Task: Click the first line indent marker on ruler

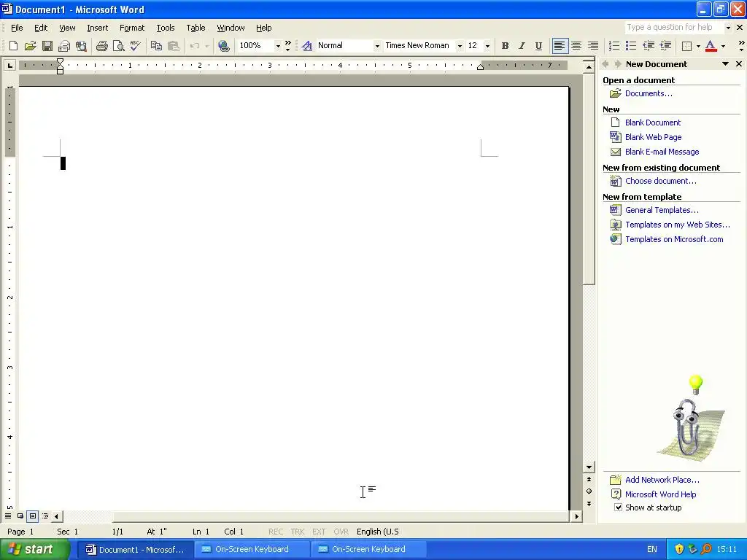Action: pos(60,61)
